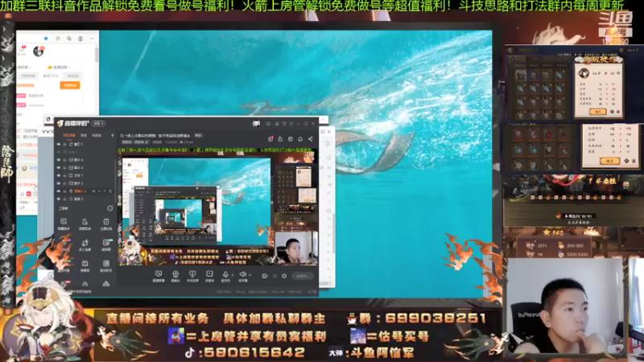This screenshot has width=644, height=362.
Task: Open the coin-icon dropdown in the browser window
Action: pyautogui.click(x=59, y=68)
